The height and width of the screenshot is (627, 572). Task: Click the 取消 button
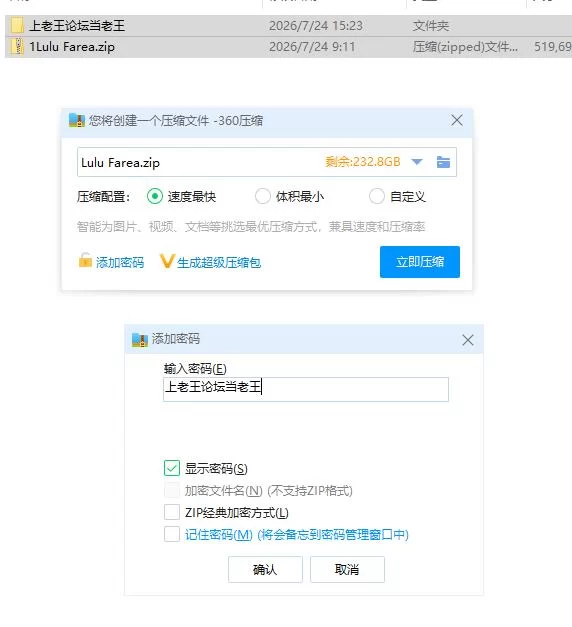pos(347,569)
